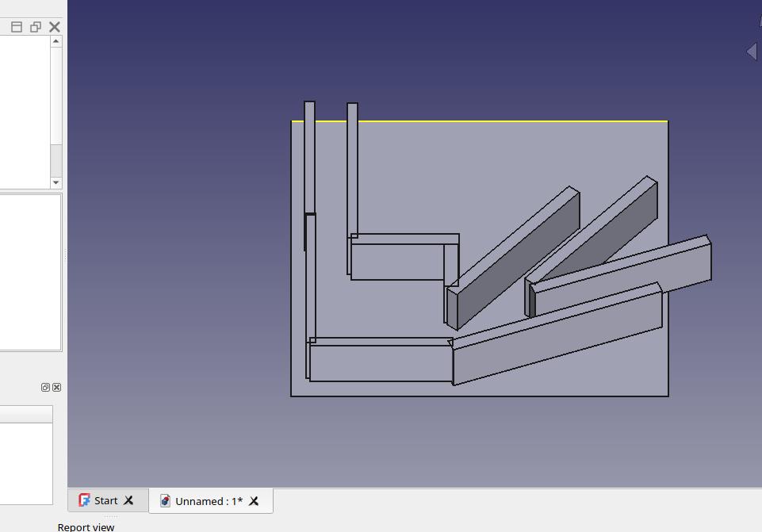762x532 pixels.
Task: Click the Report view label
Action: 86,527
